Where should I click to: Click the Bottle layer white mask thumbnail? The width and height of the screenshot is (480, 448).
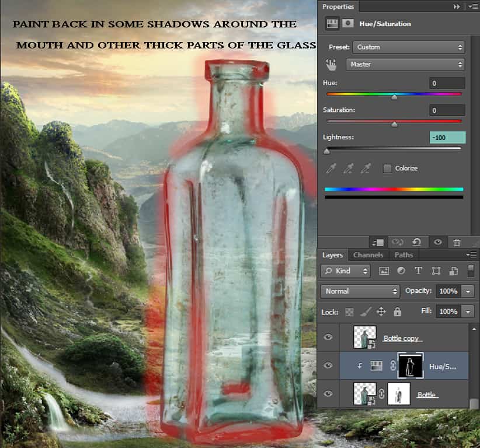[399, 394]
